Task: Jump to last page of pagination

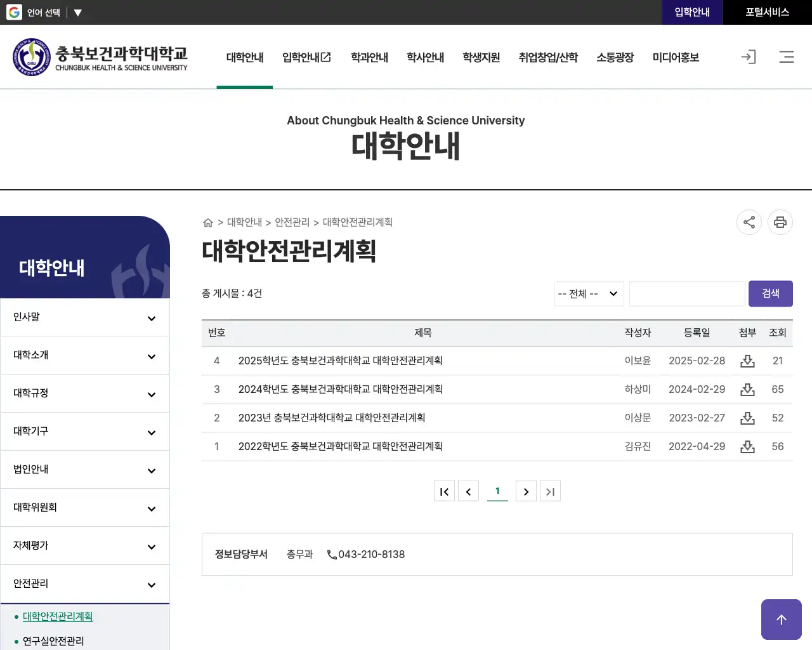Action: pyautogui.click(x=550, y=491)
